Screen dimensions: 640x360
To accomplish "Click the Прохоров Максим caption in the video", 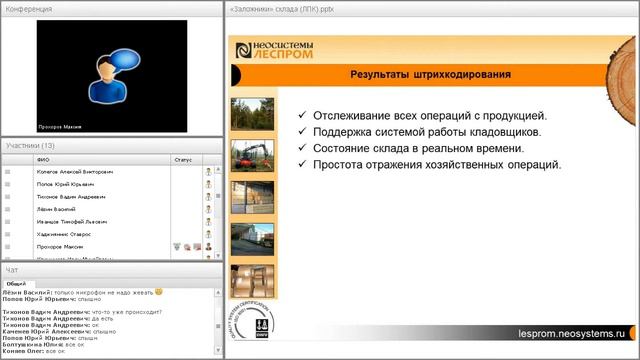I will tap(60, 127).
